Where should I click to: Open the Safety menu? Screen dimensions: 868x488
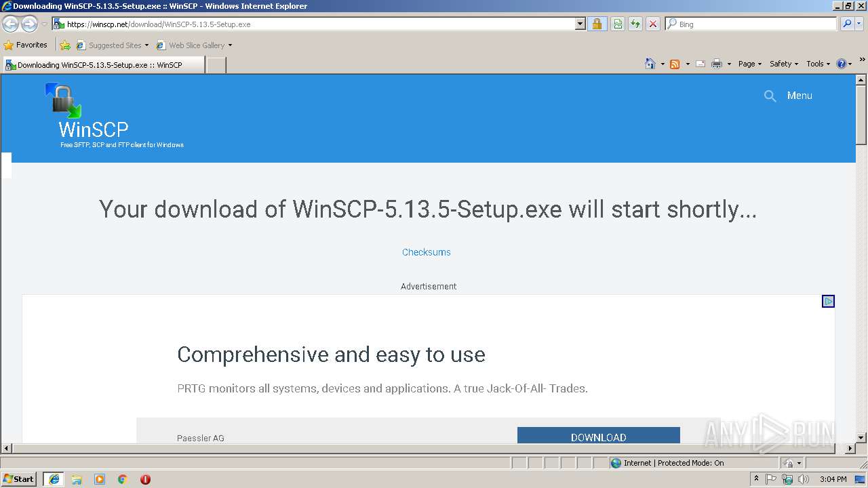click(x=784, y=64)
